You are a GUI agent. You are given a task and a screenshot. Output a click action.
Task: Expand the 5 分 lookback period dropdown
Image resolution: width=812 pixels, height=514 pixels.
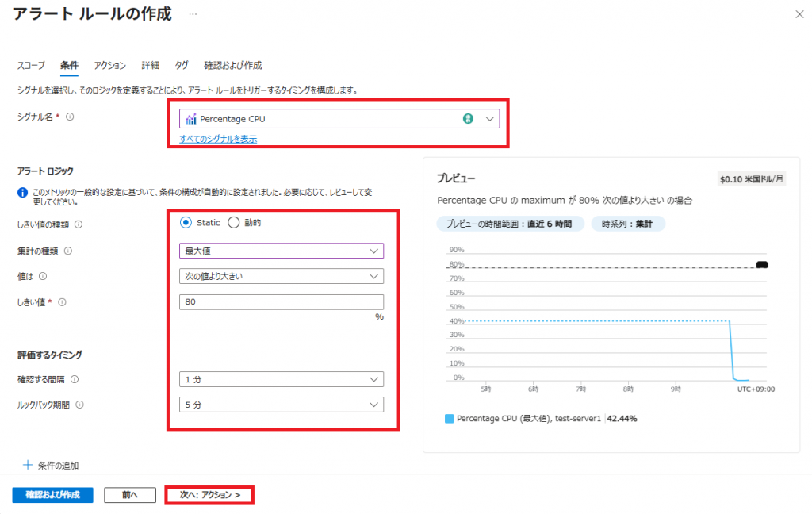click(282, 405)
